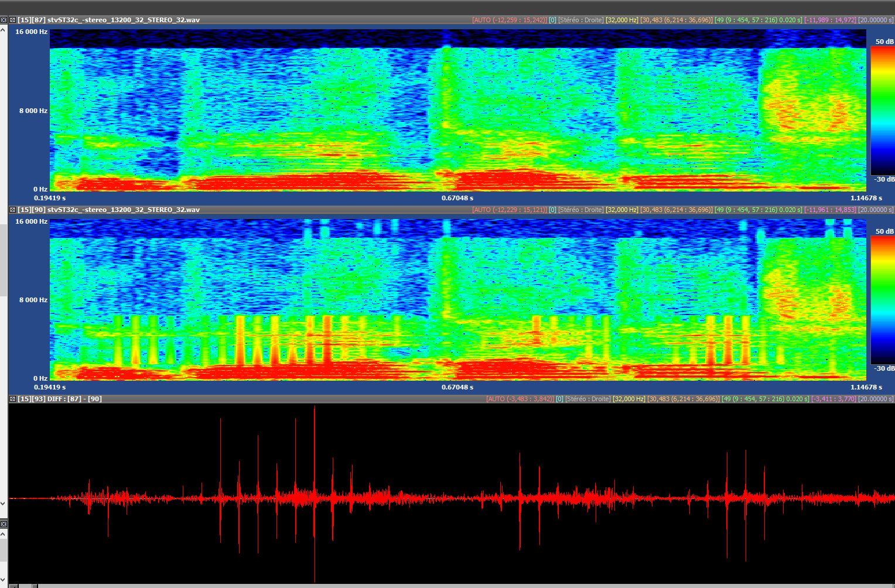Click the dB color scale bar of the top spectrogram
This screenshot has width=895, height=588.
[x=882, y=110]
